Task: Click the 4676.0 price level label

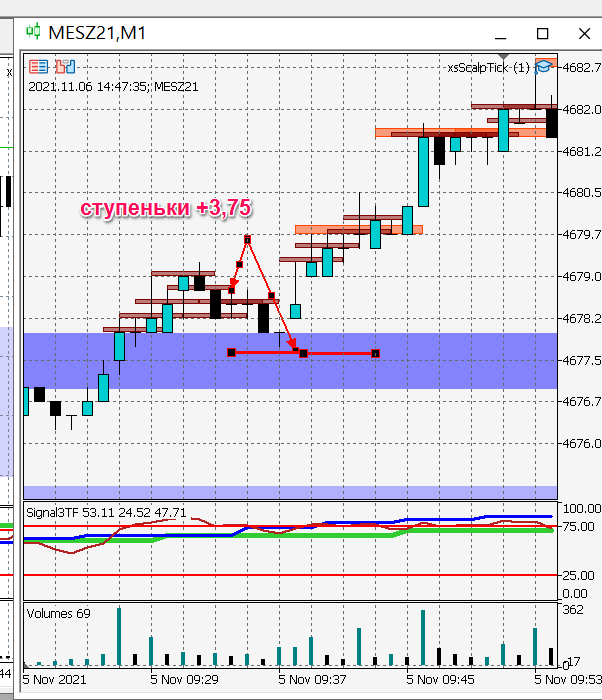Action: tap(582, 444)
